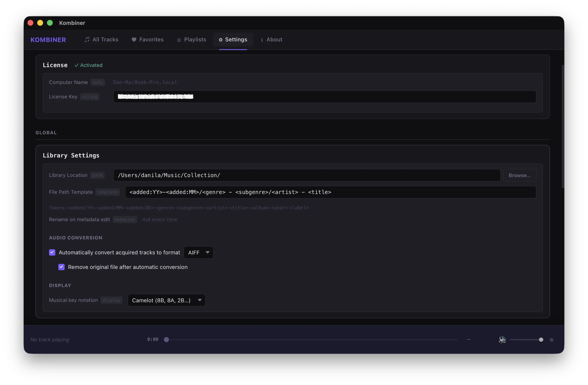Open the About tab
The image size is (588, 385).
click(x=272, y=39)
